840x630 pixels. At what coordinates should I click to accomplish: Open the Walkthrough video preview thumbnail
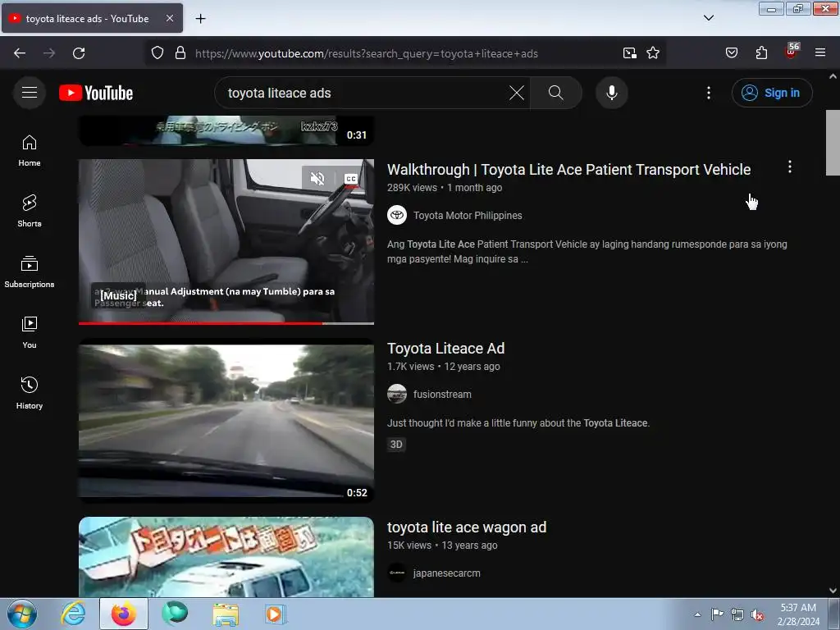(226, 241)
